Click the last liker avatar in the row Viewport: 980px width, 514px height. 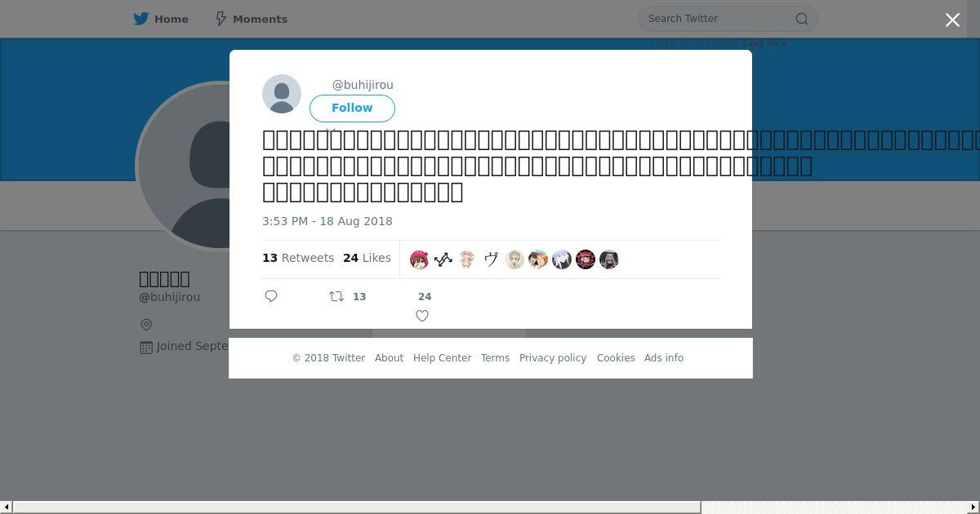pyautogui.click(x=609, y=259)
